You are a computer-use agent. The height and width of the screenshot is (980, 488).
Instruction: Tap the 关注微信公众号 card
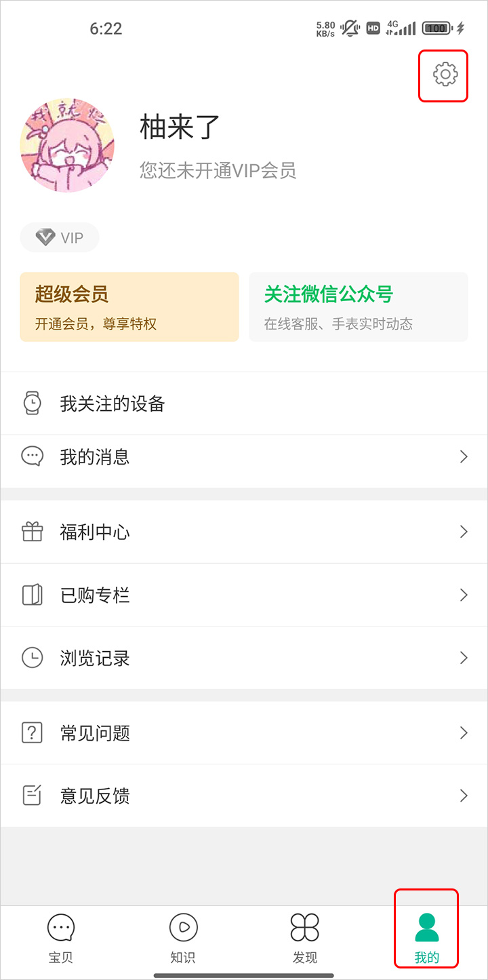pyautogui.click(x=359, y=307)
